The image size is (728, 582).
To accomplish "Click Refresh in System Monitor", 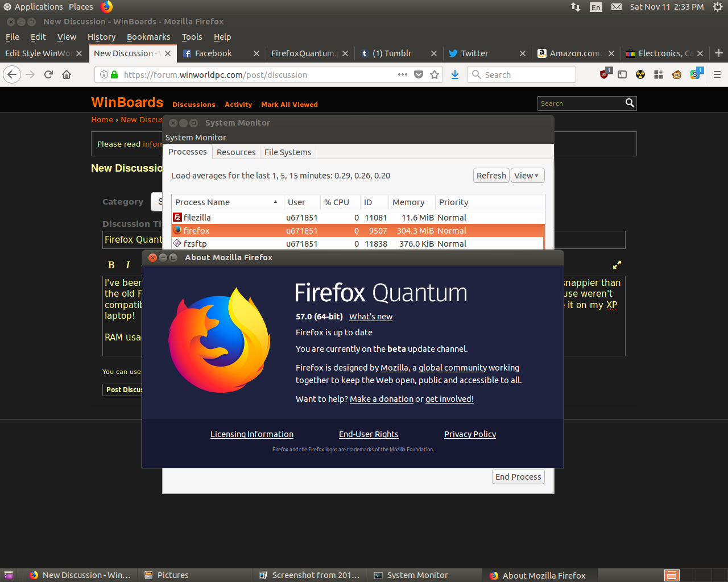I will 491,176.
